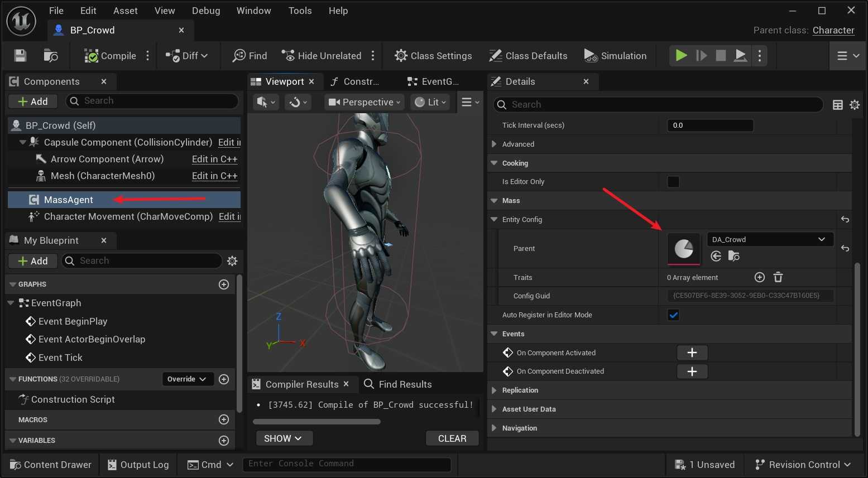Switch to the EventGraph tab
868x478 pixels.
(x=434, y=81)
